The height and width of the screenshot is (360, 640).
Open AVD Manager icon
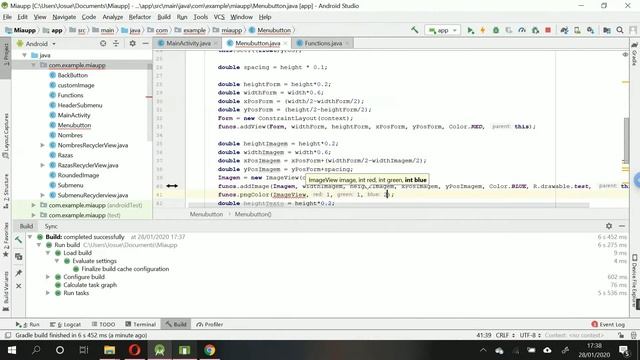tap(577, 30)
